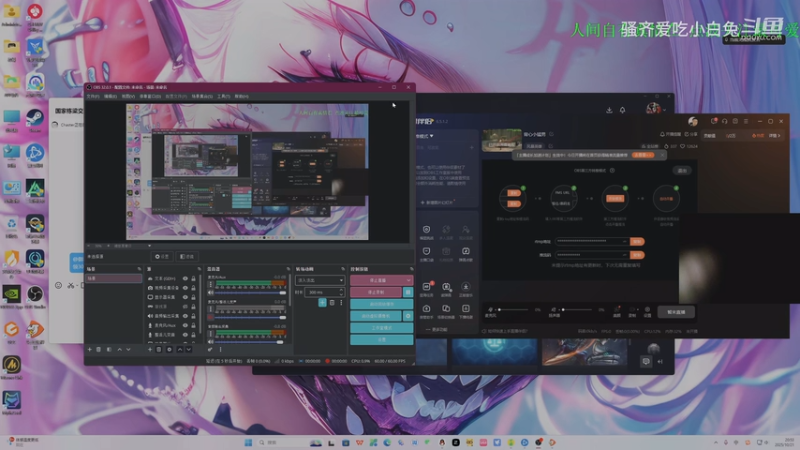Open transition properties three-dot menu
This screenshot has height=450, width=800.
click(x=341, y=303)
